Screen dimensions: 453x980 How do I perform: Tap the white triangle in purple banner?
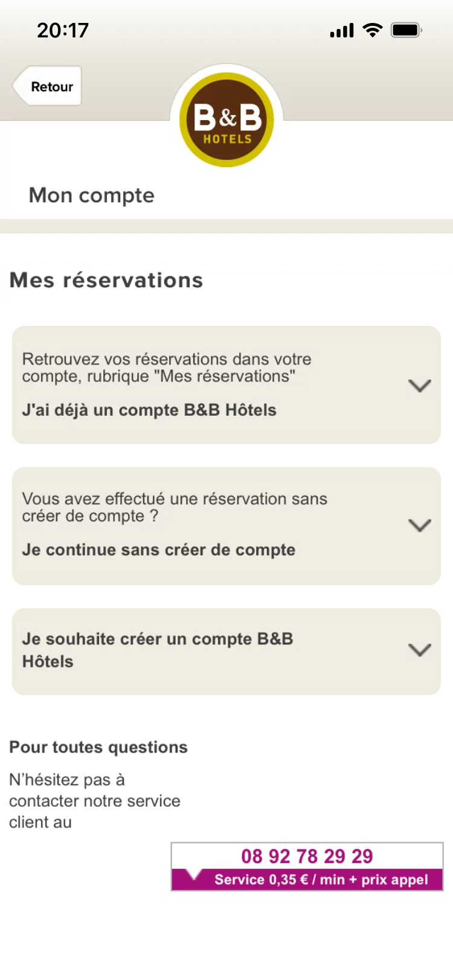coord(193,874)
